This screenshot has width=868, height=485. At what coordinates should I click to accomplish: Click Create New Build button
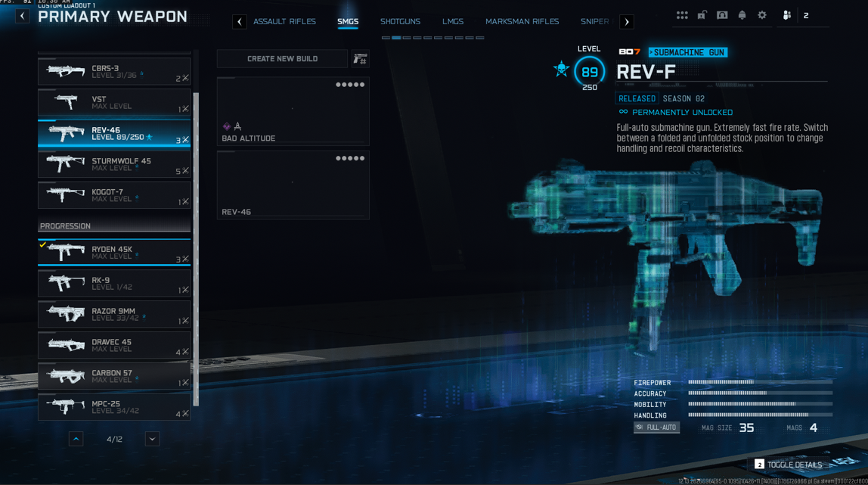(x=282, y=59)
